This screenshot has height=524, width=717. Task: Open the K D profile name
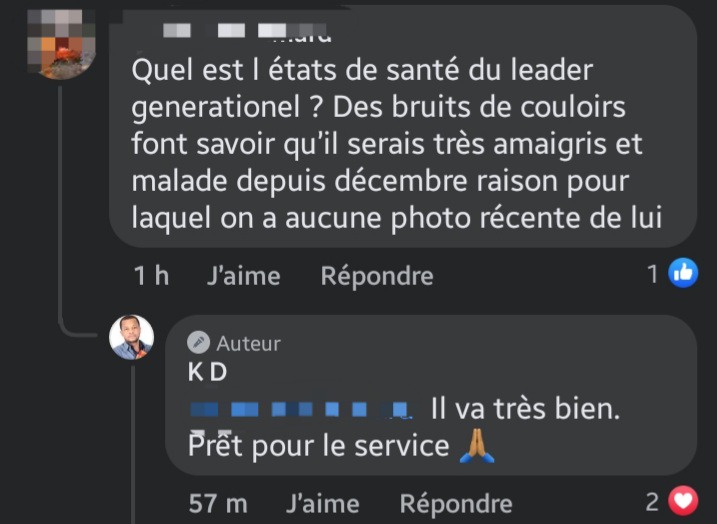pos(208,372)
